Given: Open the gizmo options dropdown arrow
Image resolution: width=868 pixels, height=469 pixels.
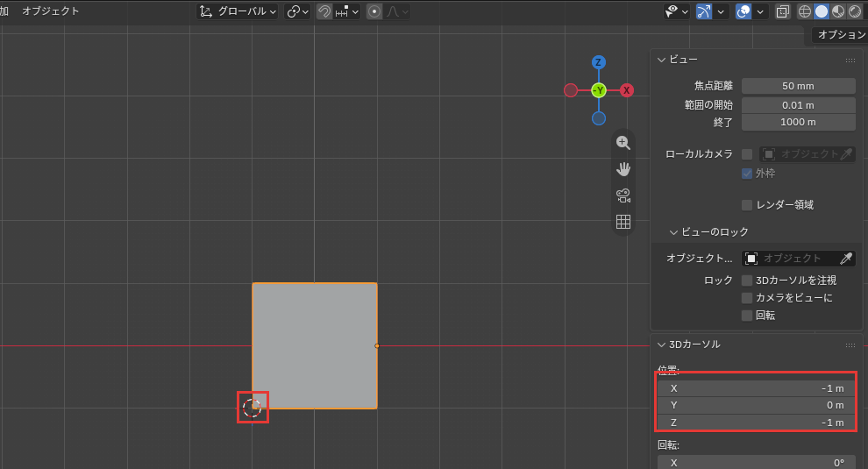Looking at the screenshot, I should 720,11.
